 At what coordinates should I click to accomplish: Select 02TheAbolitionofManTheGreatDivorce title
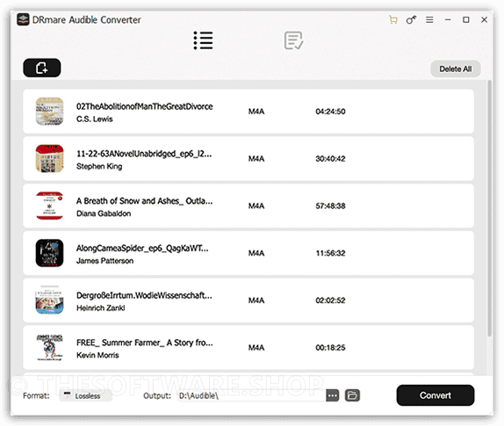145,106
